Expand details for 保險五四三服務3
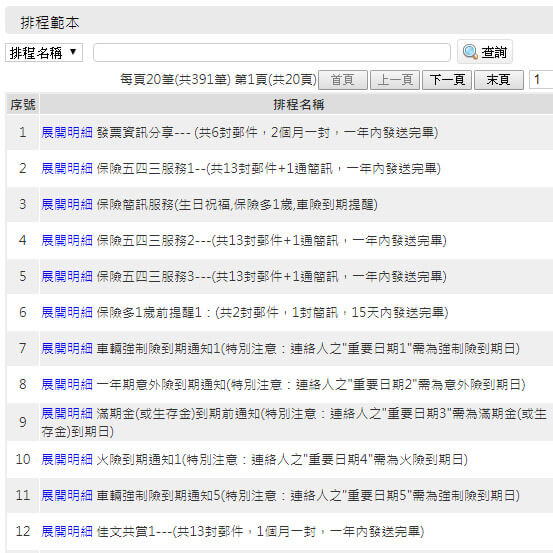 pos(67,276)
